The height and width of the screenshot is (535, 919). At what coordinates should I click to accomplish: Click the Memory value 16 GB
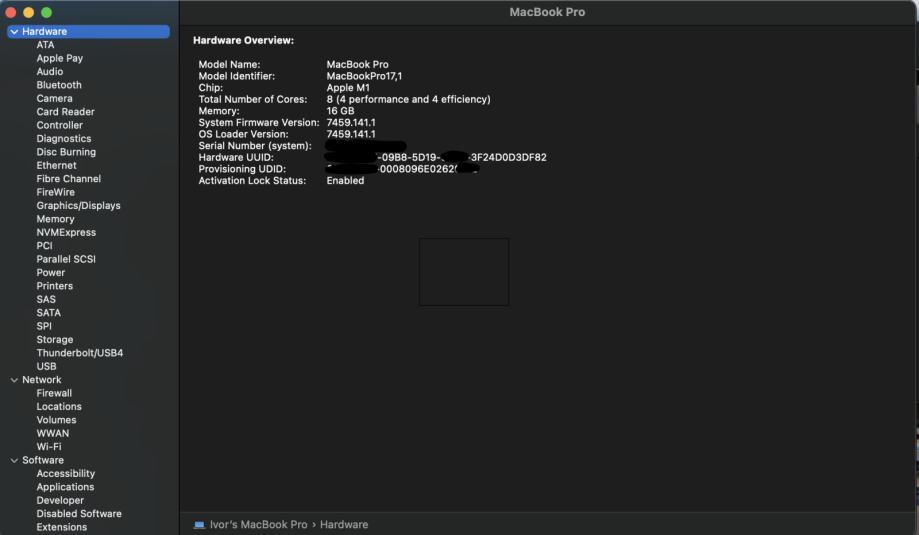341,111
